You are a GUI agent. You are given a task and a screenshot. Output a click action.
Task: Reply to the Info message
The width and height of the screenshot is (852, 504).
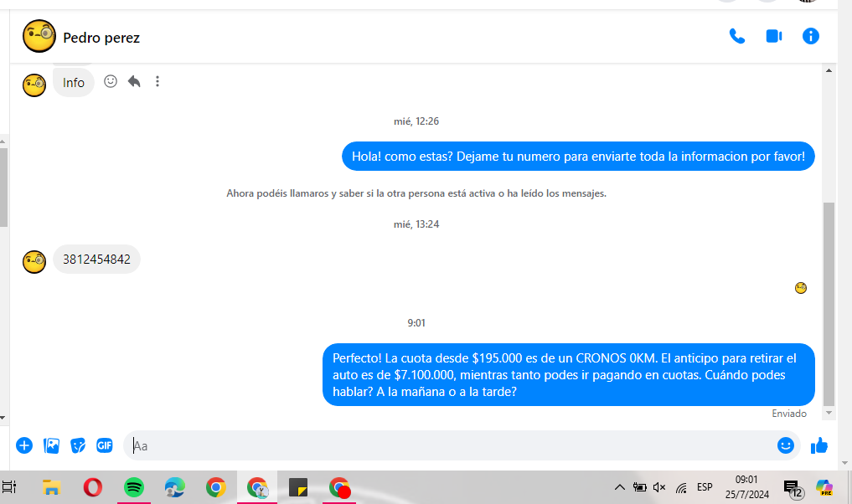(134, 81)
